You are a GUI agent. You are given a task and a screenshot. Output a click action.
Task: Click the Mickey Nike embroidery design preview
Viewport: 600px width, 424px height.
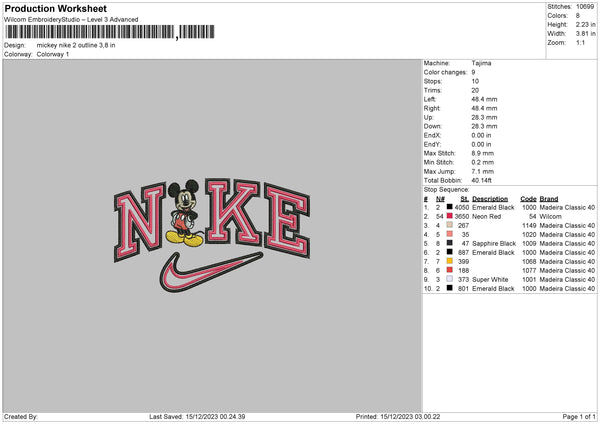coord(212,236)
